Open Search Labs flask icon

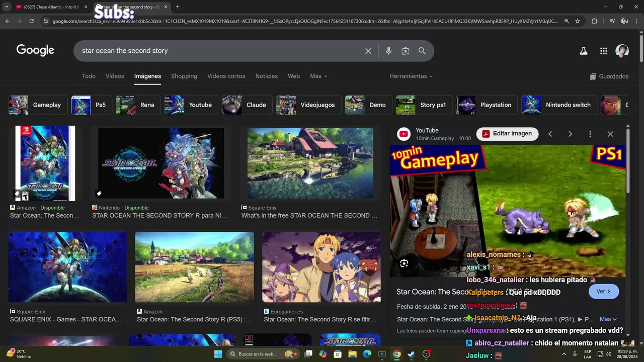[x=584, y=51]
